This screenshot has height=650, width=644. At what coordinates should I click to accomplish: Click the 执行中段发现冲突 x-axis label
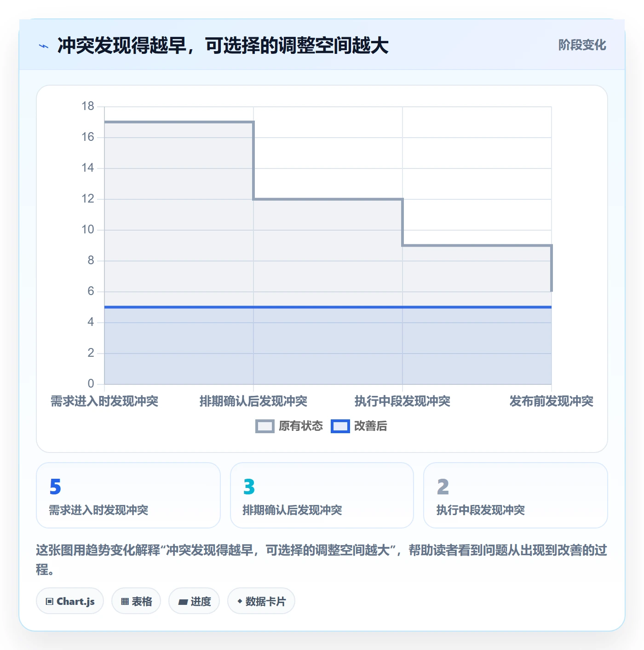[x=402, y=401]
